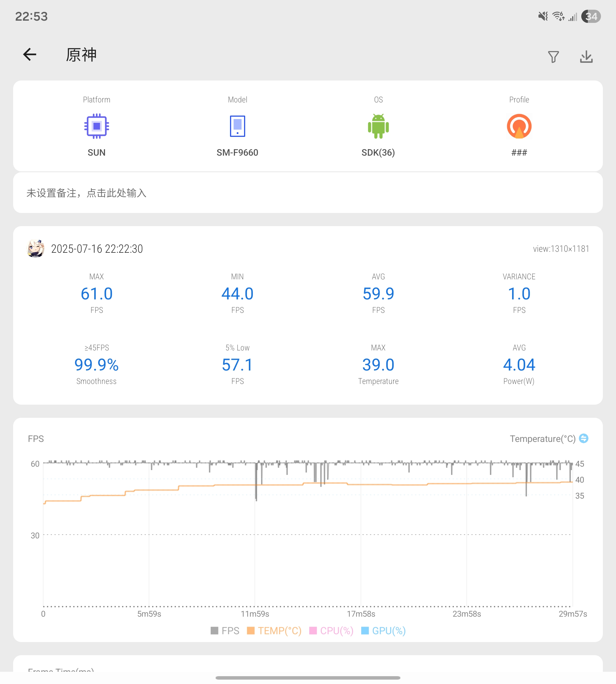Tap the VARIANCE value 1.0
The image size is (616, 684).
click(x=519, y=293)
